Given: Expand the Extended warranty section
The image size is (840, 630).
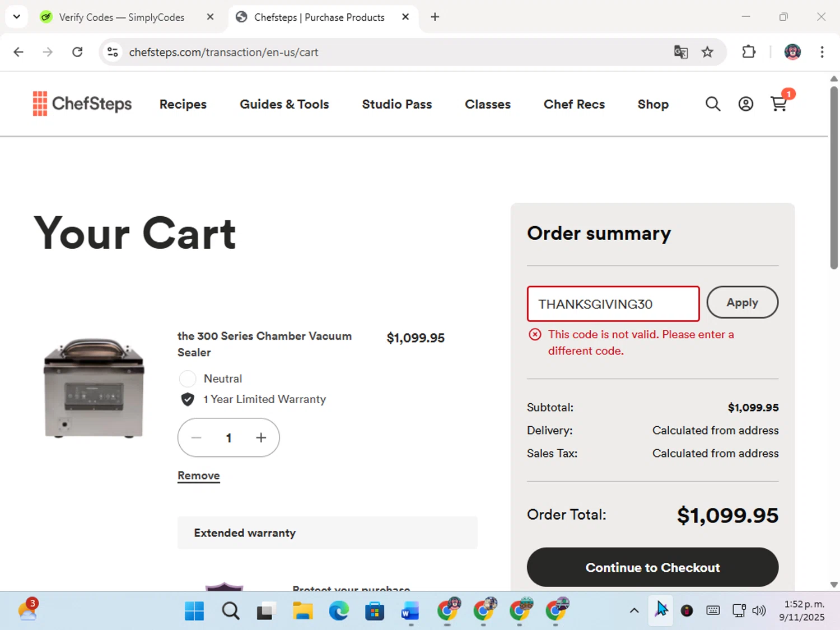Looking at the screenshot, I should tap(327, 533).
